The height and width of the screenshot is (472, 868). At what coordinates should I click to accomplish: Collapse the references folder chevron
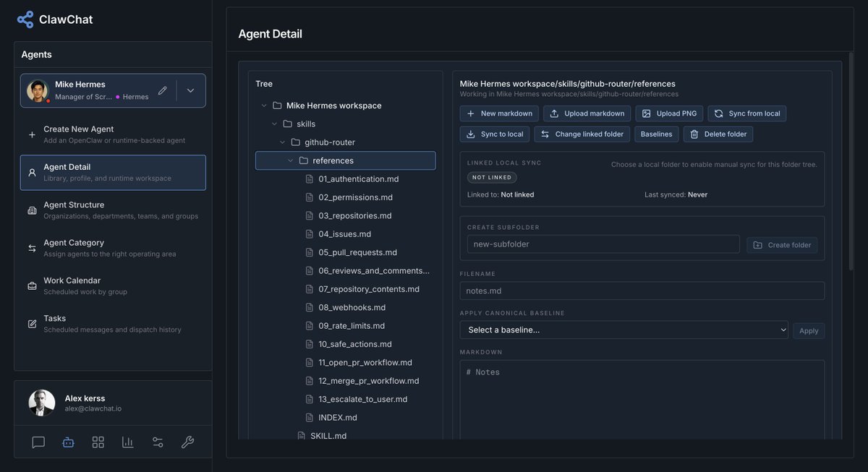click(290, 160)
